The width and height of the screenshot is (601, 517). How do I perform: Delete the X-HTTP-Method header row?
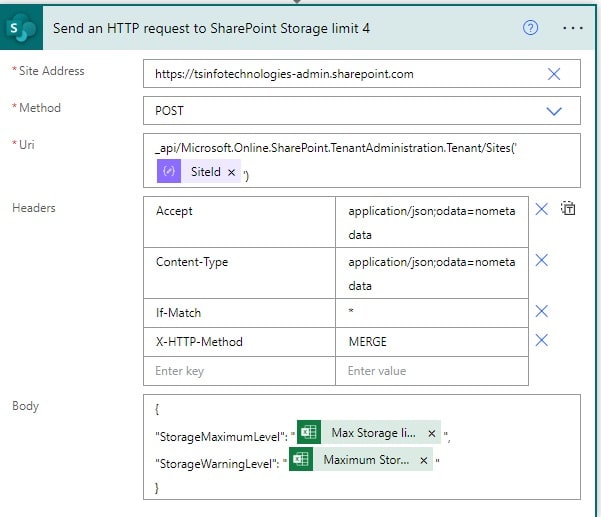(x=542, y=340)
